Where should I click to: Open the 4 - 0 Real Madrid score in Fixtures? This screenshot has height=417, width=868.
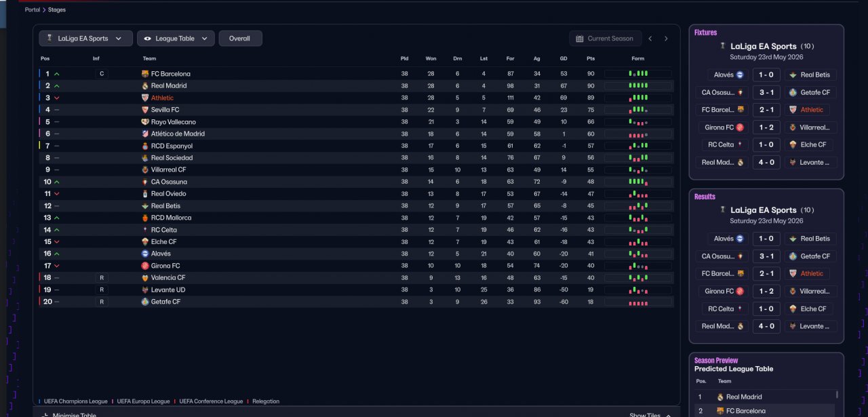(766, 162)
